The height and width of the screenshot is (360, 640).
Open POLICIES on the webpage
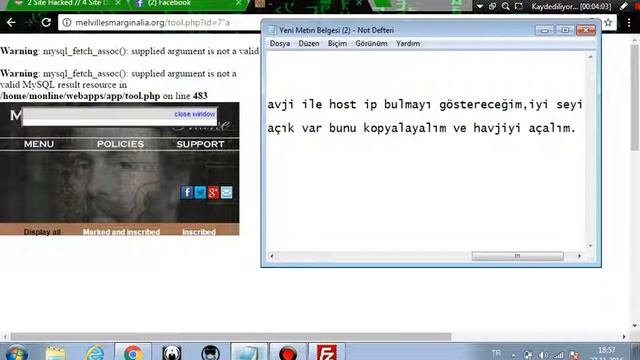click(120, 144)
